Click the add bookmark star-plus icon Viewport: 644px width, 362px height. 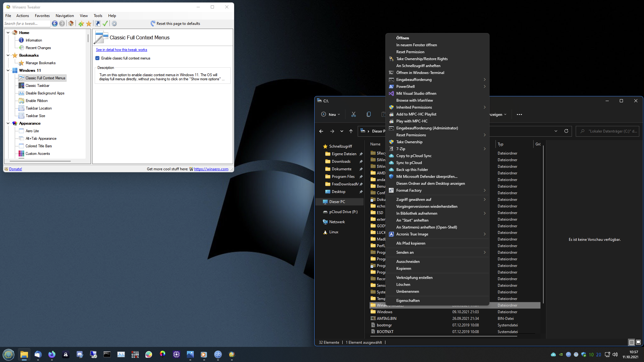pyautogui.click(x=81, y=24)
